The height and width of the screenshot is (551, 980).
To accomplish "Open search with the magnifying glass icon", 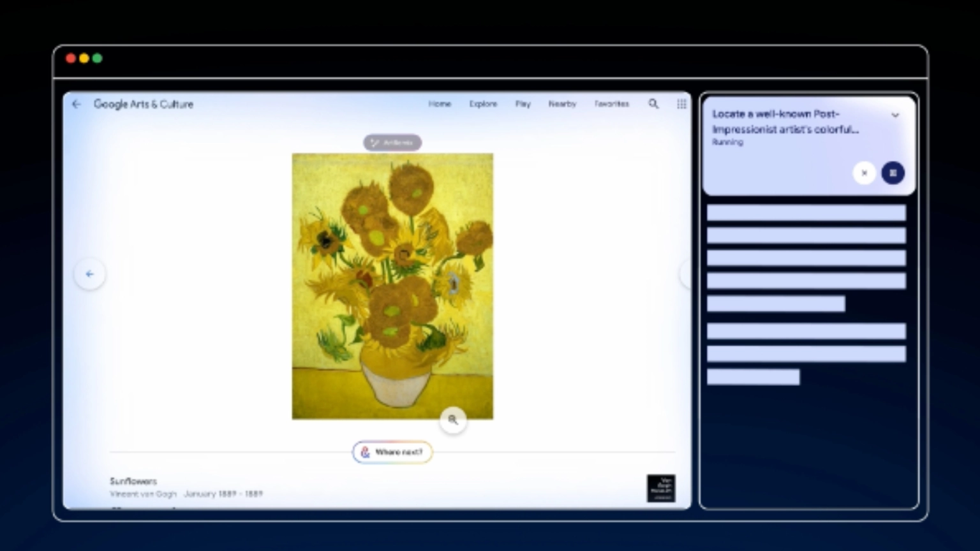I will coord(653,103).
